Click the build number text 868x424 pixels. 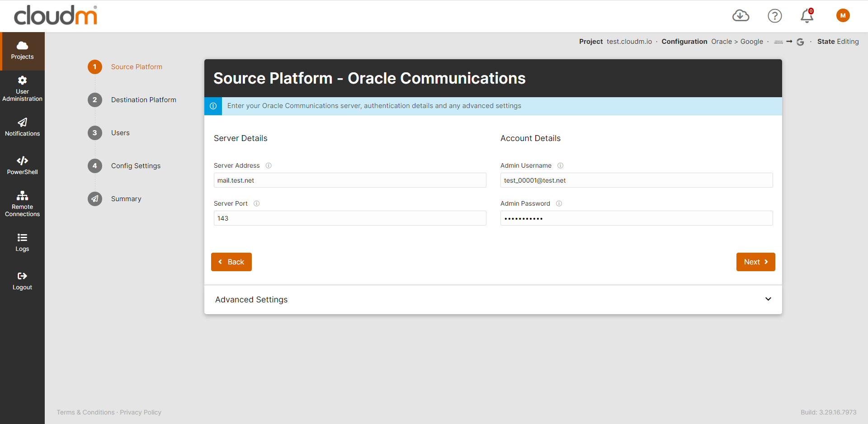829,412
